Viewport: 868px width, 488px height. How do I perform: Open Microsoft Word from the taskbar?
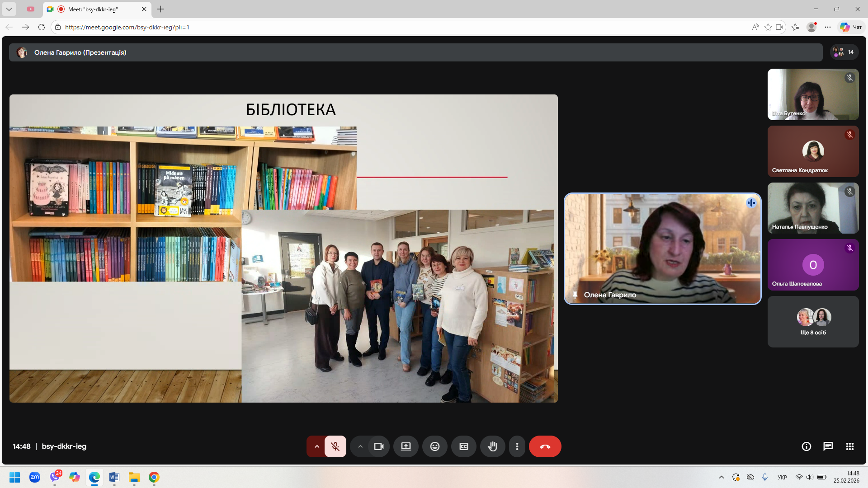pyautogui.click(x=114, y=477)
